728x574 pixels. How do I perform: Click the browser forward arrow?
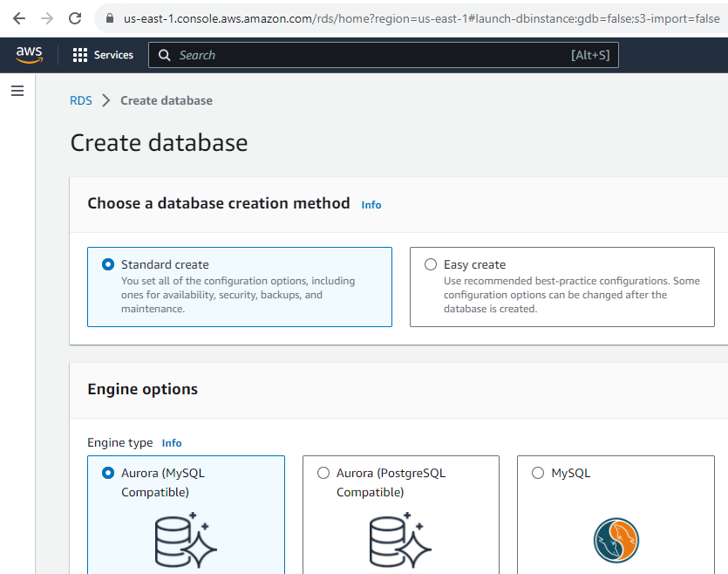47,18
